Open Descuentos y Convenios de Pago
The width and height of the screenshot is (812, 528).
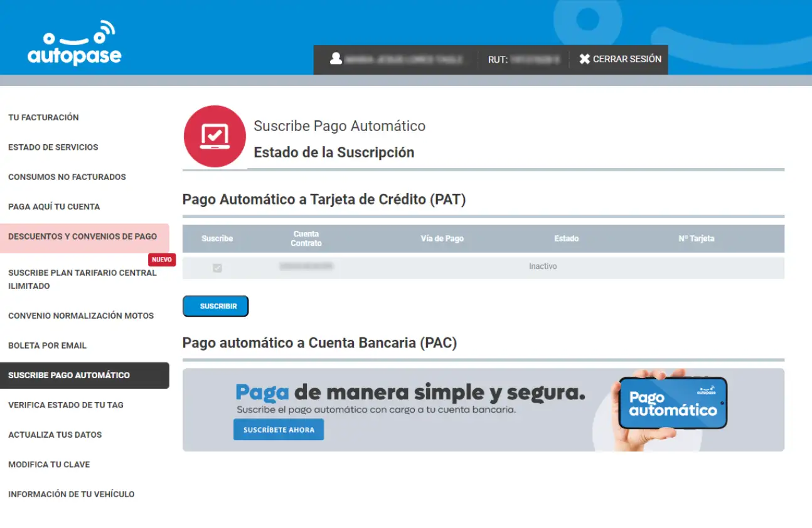(x=82, y=237)
